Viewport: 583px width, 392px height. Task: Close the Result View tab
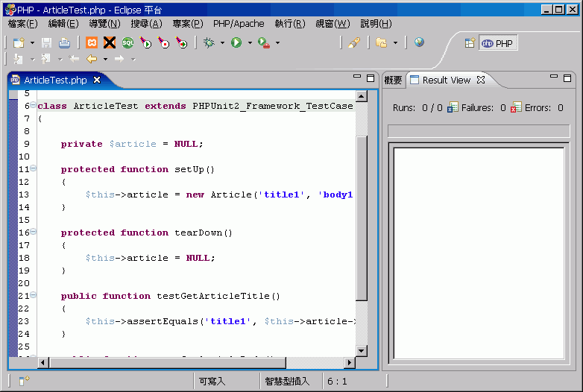pos(481,80)
